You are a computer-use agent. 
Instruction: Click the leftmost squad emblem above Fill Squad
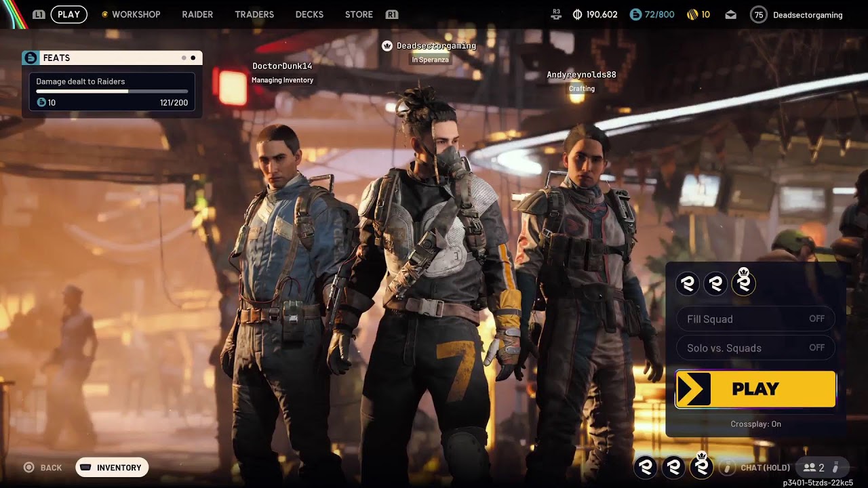[688, 284]
